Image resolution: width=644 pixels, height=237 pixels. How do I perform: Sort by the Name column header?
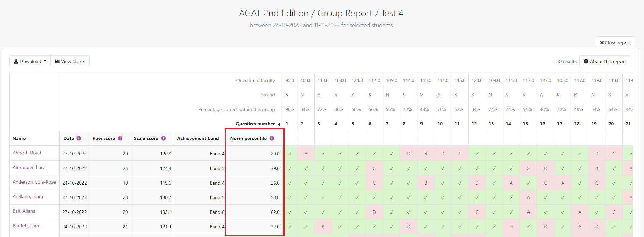[19, 138]
